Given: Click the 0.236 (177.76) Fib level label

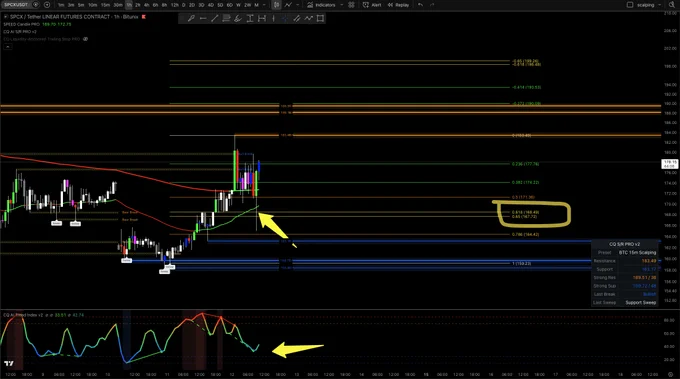Looking at the screenshot, I should [525, 164].
